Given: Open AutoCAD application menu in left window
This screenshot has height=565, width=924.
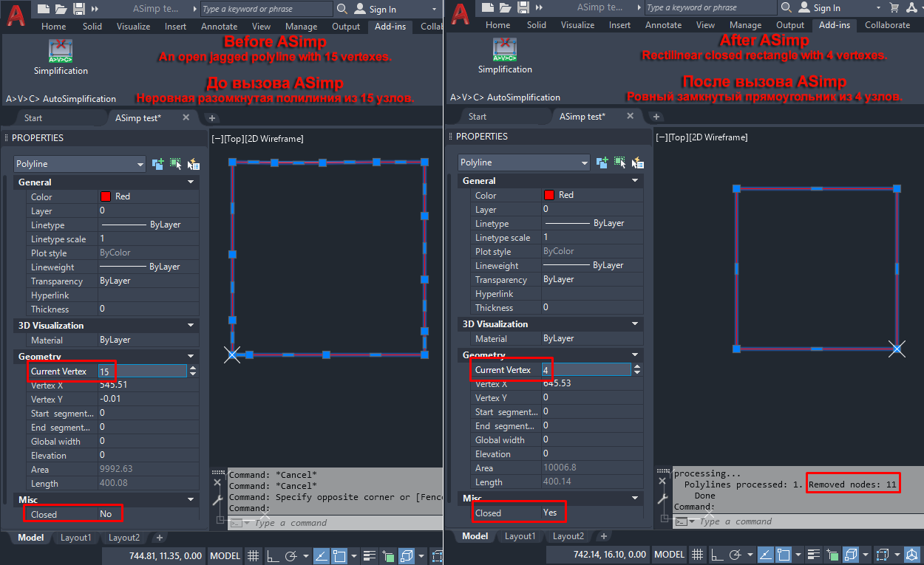Looking at the screenshot, I should pos(15,15).
